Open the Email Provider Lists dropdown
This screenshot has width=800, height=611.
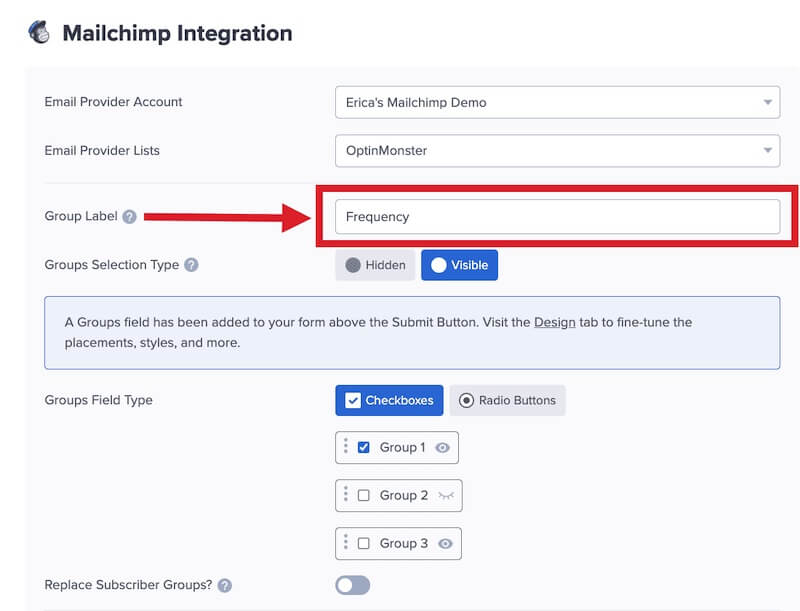[x=557, y=150]
